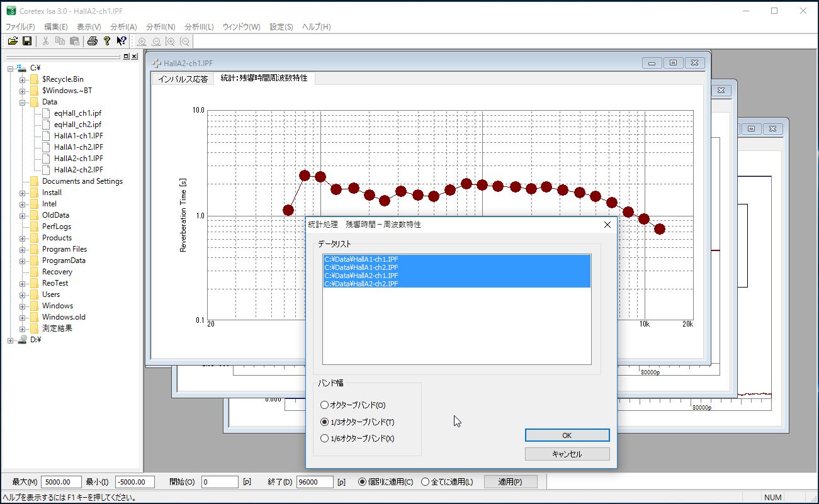The height and width of the screenshot is (504, 819).
Task: Click the Copy toolbar icon
Action: (60, 42)
